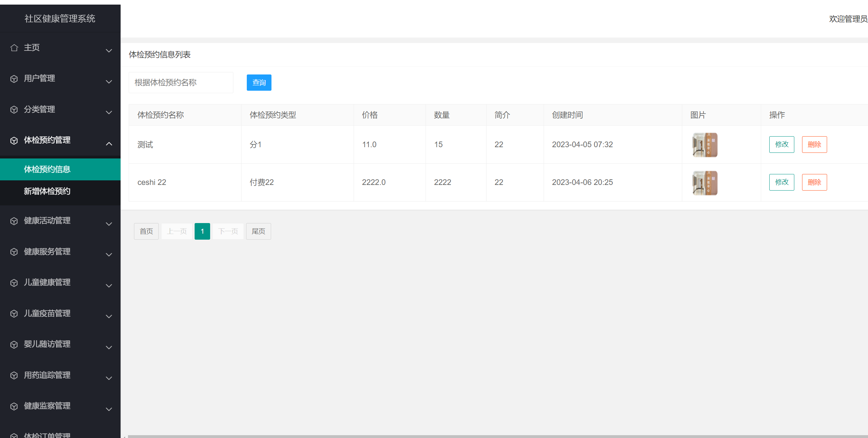Click the 健康活动管理 icon
This screenshot has height=438, width=868.
(14, 221)
